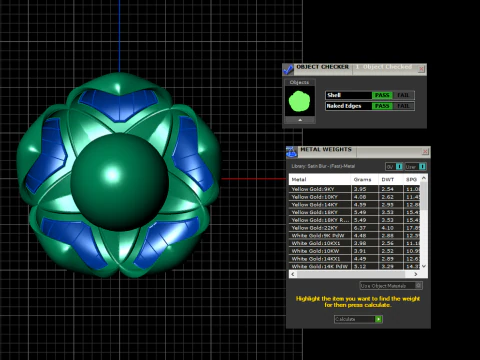Click the 4.10 DWT cell
Image resolution: width=480 pixels, height=360 pixels.
(x=391, y=228)
